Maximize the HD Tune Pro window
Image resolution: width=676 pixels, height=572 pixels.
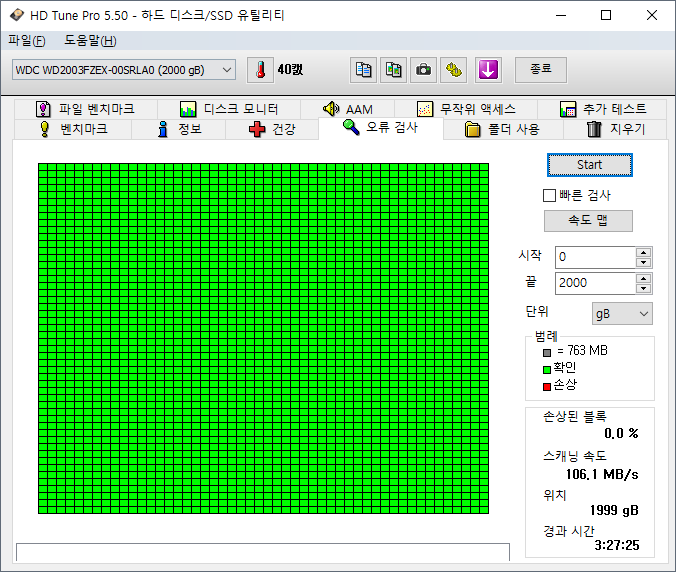(x=606, y=16)
